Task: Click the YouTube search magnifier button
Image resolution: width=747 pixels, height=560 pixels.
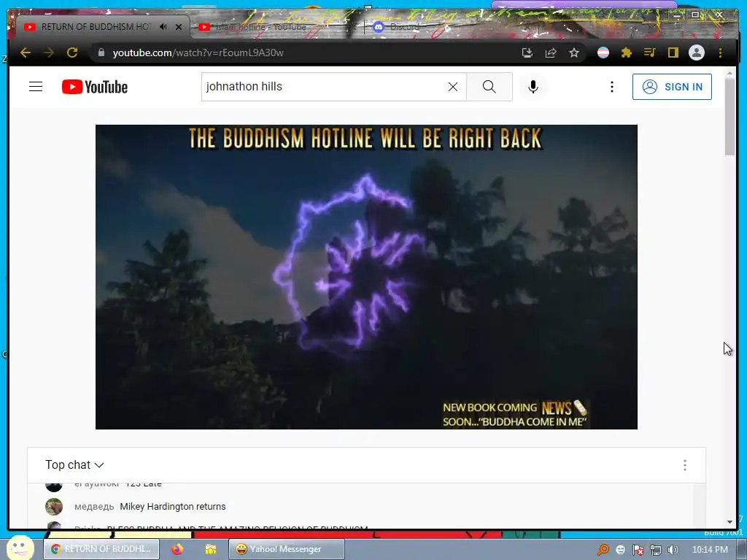Action: (489, 87)
